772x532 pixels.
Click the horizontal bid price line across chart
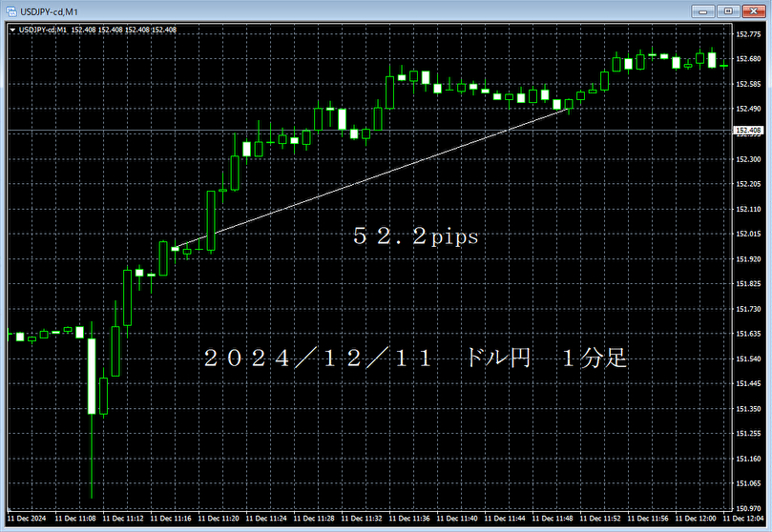[369, 131]
